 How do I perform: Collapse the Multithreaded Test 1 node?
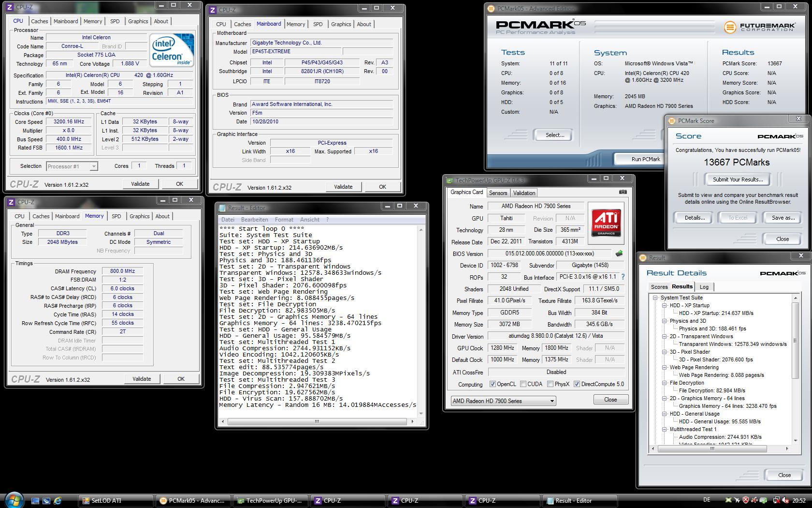click(x=665, y=430)
